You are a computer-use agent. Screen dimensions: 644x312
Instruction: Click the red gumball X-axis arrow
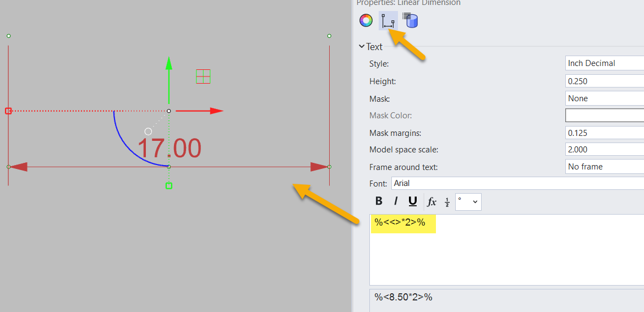pos(216,111)
